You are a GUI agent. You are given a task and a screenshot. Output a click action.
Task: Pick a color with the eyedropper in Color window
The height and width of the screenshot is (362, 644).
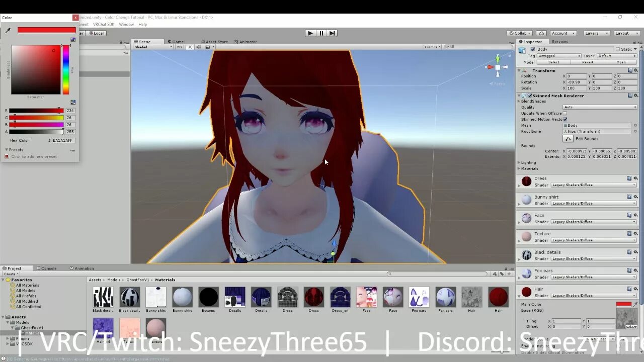click(8, 30)
